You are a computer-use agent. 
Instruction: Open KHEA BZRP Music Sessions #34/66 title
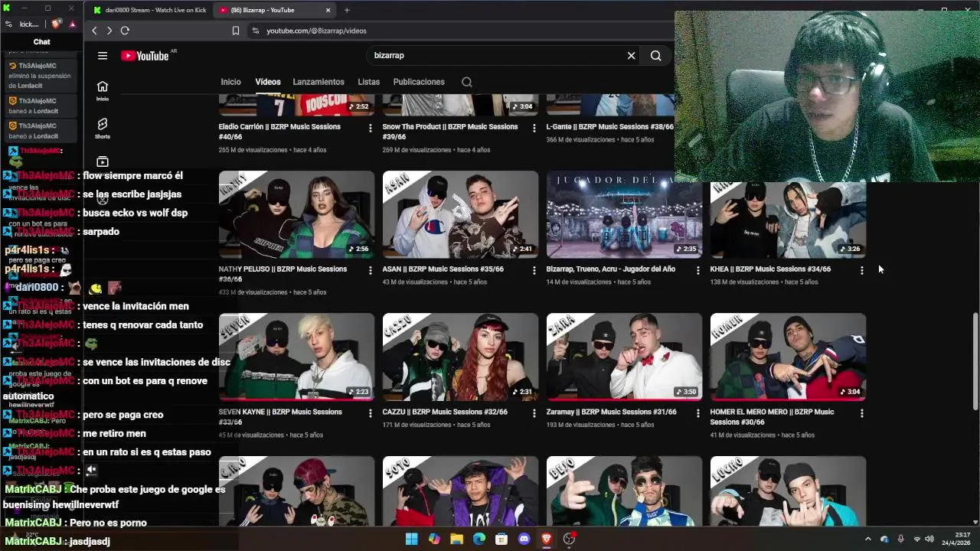coord(770,269)
